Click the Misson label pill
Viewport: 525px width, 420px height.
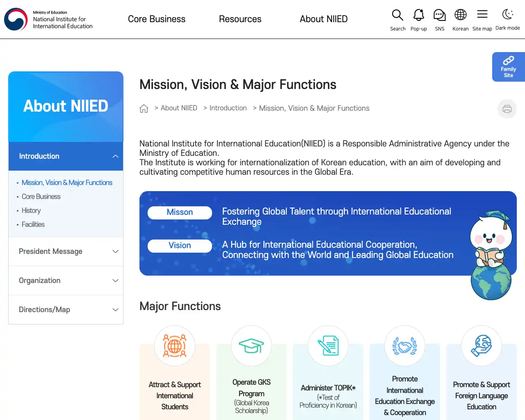pyautogui.click(x=180, y=212)
